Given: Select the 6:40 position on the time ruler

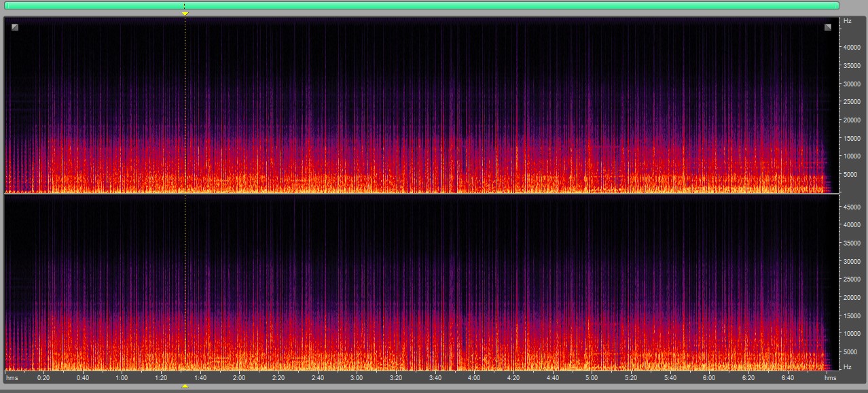Looking at the screenshot, I should [787, 377].
